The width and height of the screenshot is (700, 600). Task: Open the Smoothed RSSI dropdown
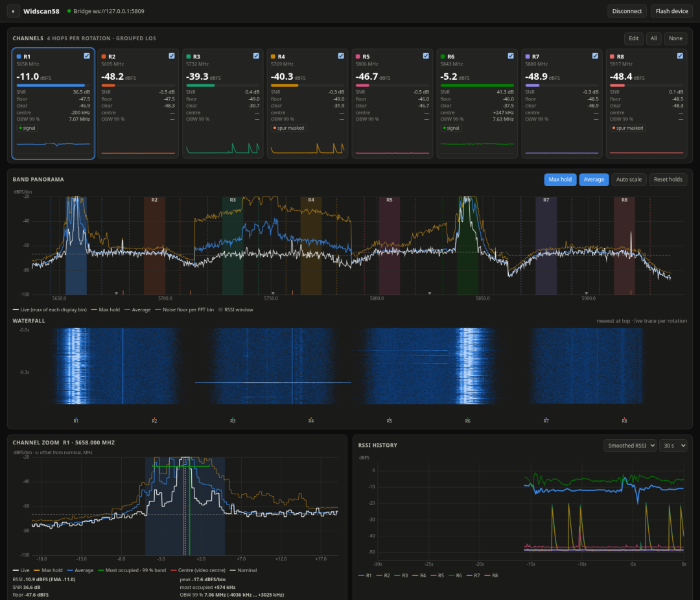pos(630,446)
